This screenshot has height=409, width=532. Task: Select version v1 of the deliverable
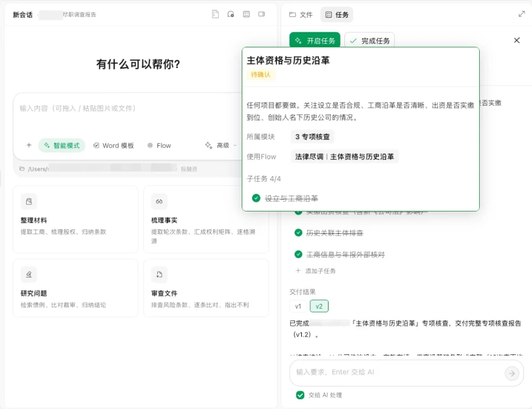point(298,306)
